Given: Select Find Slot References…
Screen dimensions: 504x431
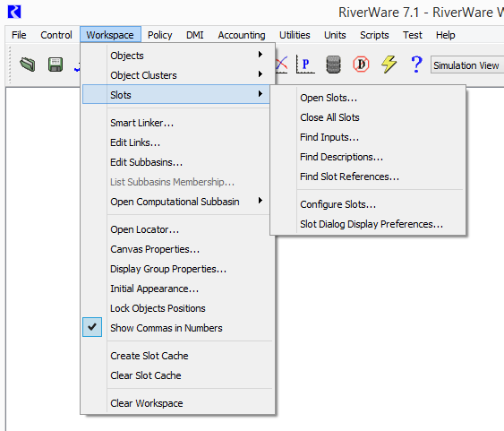Looking at the screenshot, I should (x=368, y=177).
